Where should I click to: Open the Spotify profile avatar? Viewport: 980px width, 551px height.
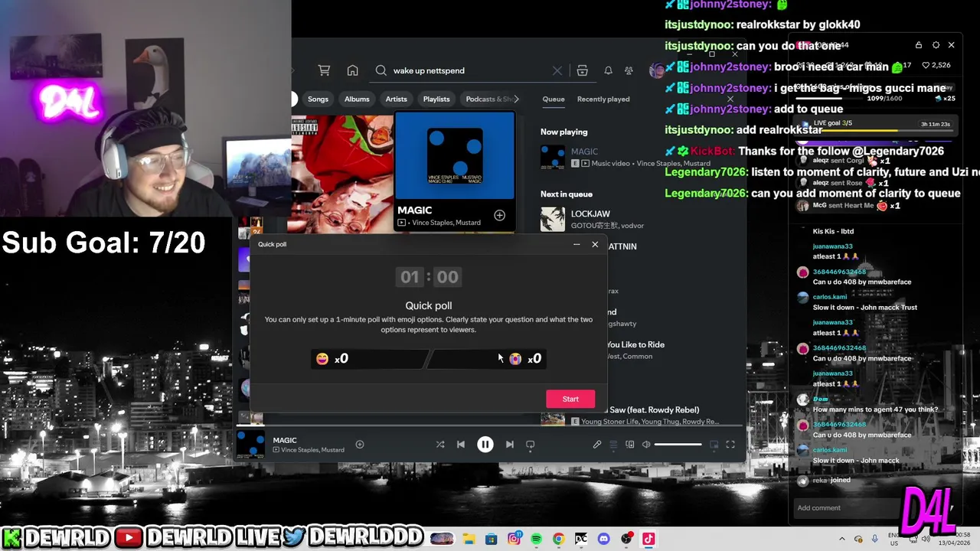click(656, 70)
